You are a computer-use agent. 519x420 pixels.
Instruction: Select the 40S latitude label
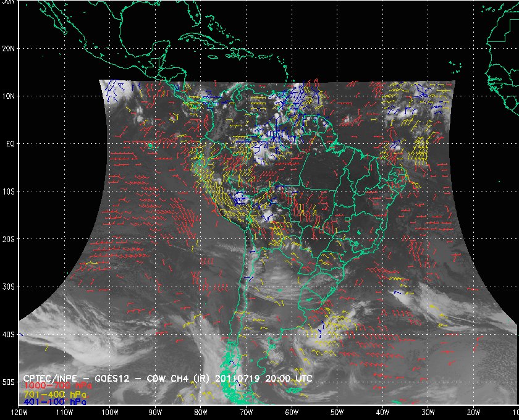(8, 335)
